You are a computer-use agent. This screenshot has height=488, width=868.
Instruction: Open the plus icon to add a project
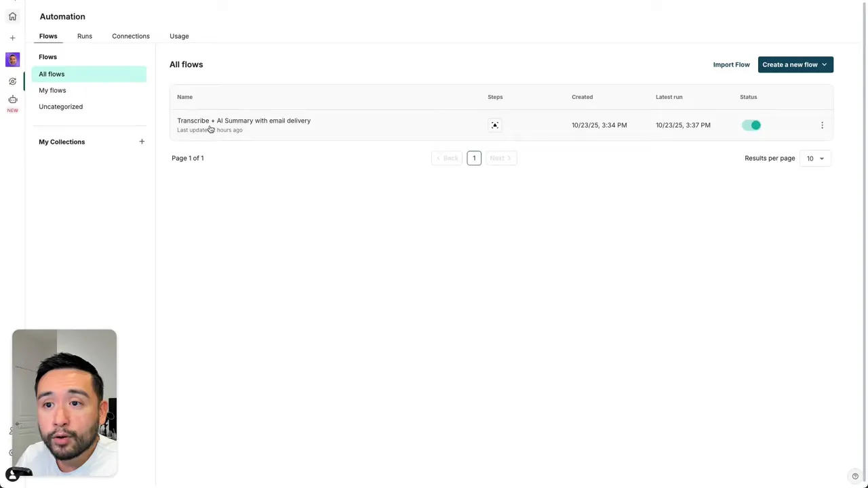click(x=12, y=37)
